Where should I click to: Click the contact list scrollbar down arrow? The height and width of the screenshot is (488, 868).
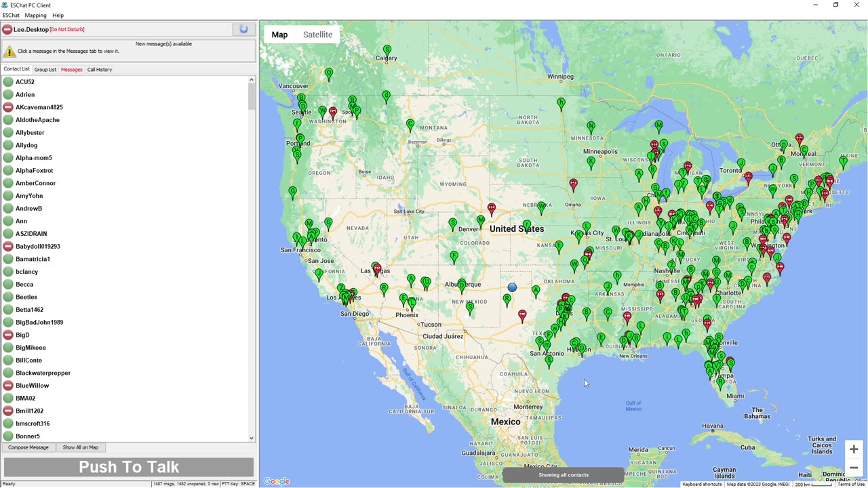coord(252,438)
